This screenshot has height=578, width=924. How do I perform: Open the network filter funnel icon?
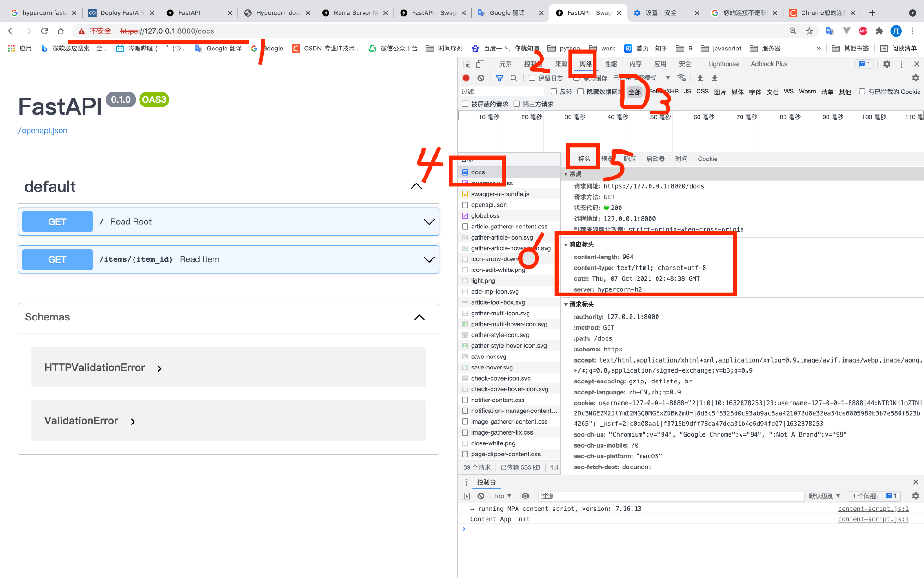[499, 78]
